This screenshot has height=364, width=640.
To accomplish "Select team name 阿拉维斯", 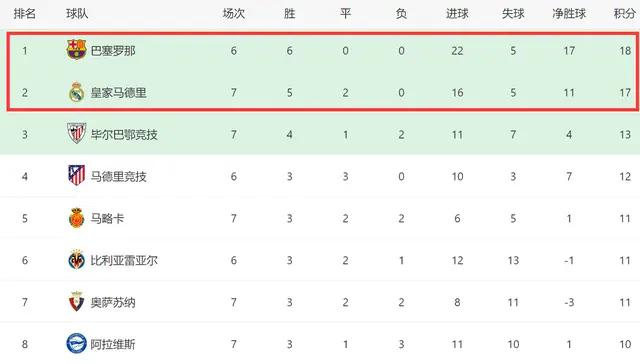I will pyautogui.click(x=113, y=344).
